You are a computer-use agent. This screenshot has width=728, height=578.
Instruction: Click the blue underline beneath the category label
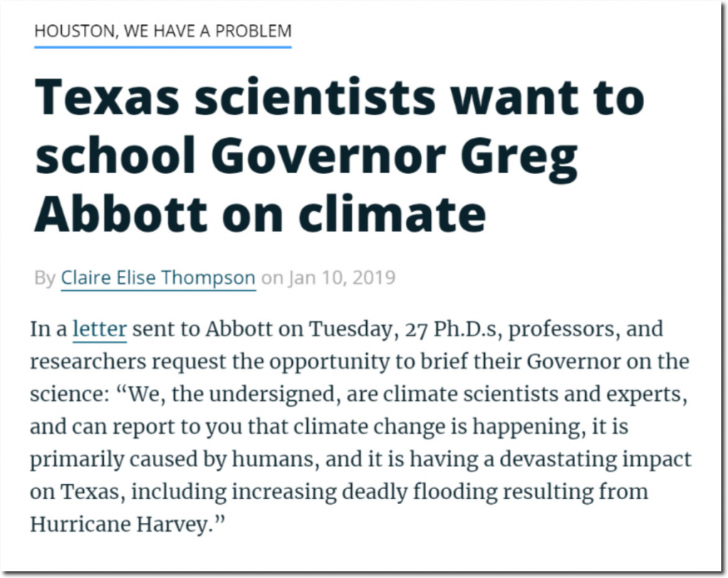[163, 47]
